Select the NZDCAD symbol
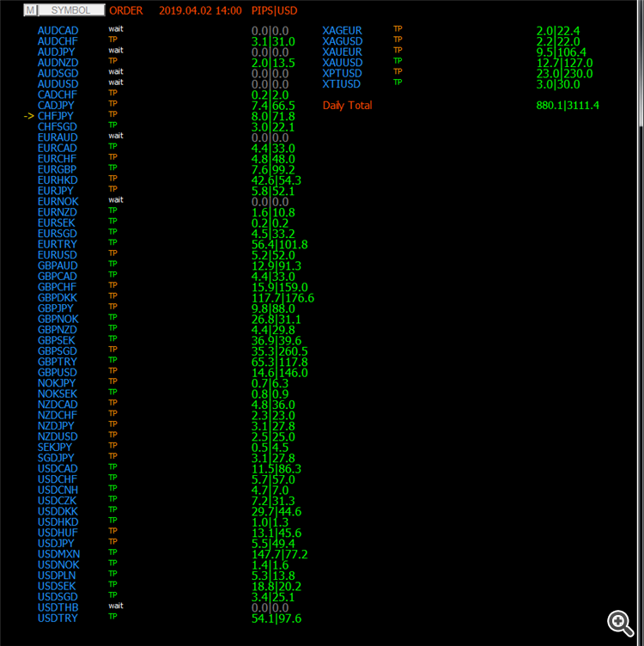This screenshot has height=646, width=644. pos(58,405)
